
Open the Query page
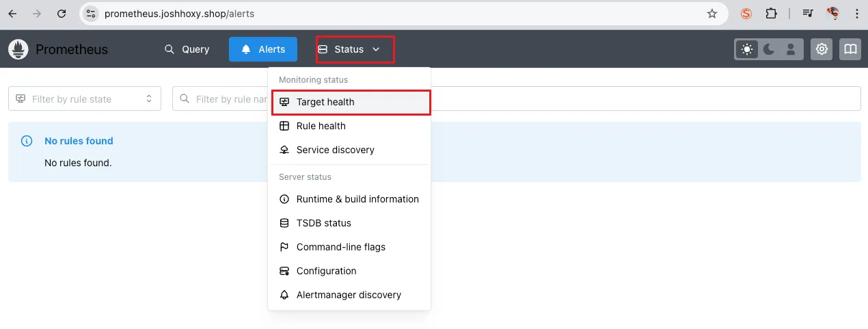pyautogui.click(x=187, y=49)
